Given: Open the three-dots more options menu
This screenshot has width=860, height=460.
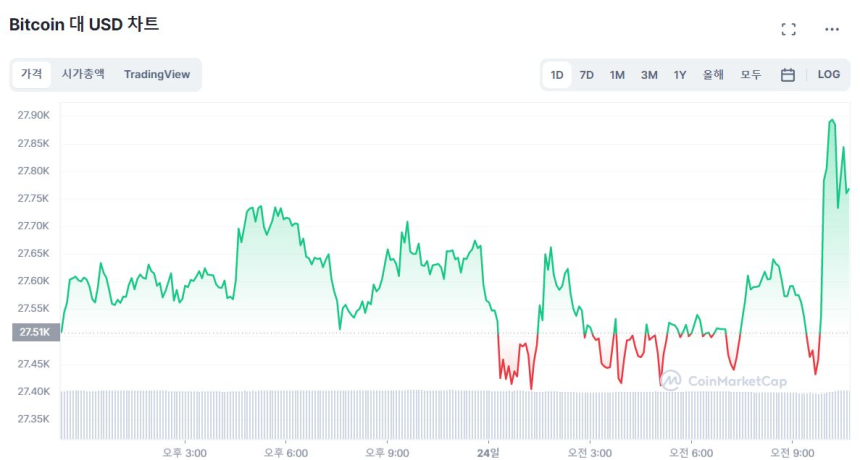Looking at the screenshot, I should tap(832, 29).
